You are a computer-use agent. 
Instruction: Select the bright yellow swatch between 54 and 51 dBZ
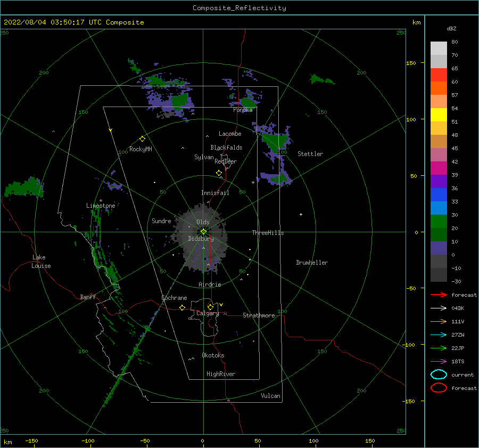pos(439,115)
